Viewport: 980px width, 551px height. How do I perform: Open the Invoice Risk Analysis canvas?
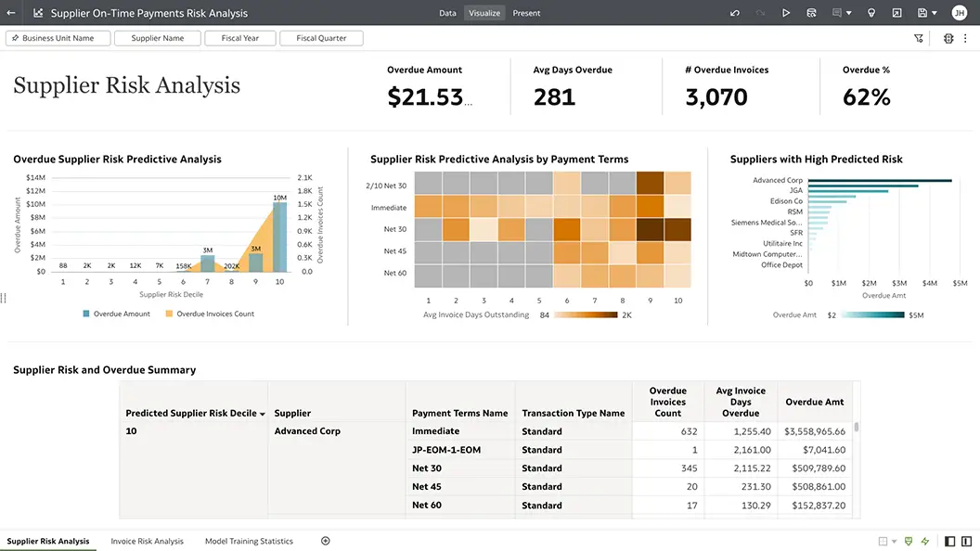[147, 541]
